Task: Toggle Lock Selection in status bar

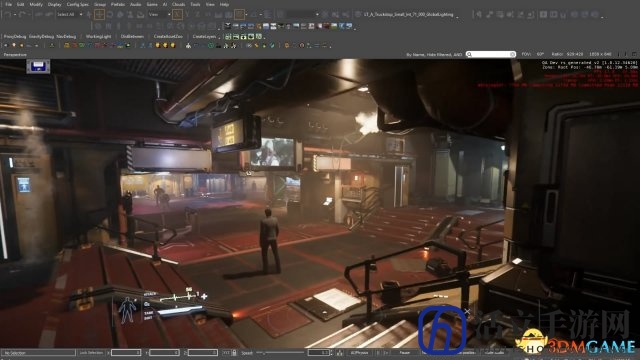Action: pos(91,353)
